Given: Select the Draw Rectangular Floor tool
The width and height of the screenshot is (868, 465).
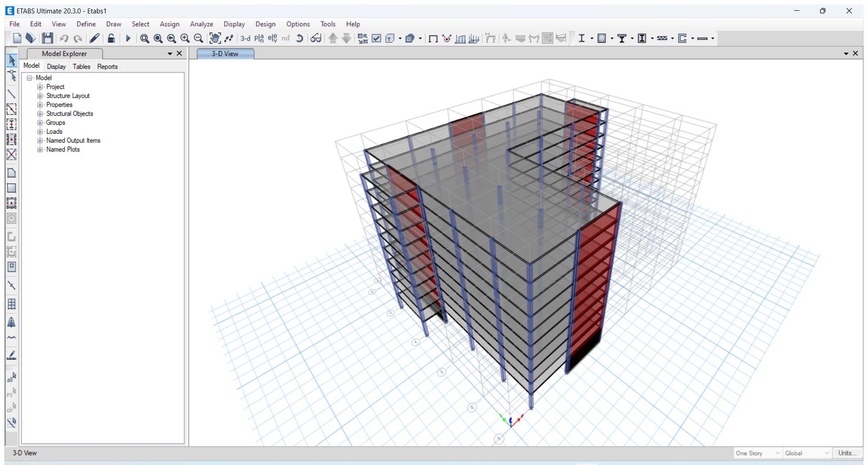Looking at the screenshot, I should 12,188.
